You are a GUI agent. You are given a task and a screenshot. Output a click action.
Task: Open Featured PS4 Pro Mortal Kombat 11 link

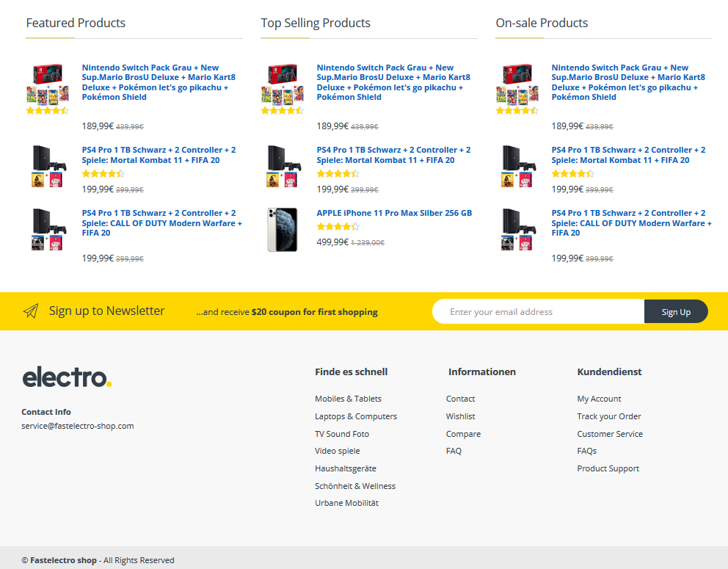pos(159,155)
